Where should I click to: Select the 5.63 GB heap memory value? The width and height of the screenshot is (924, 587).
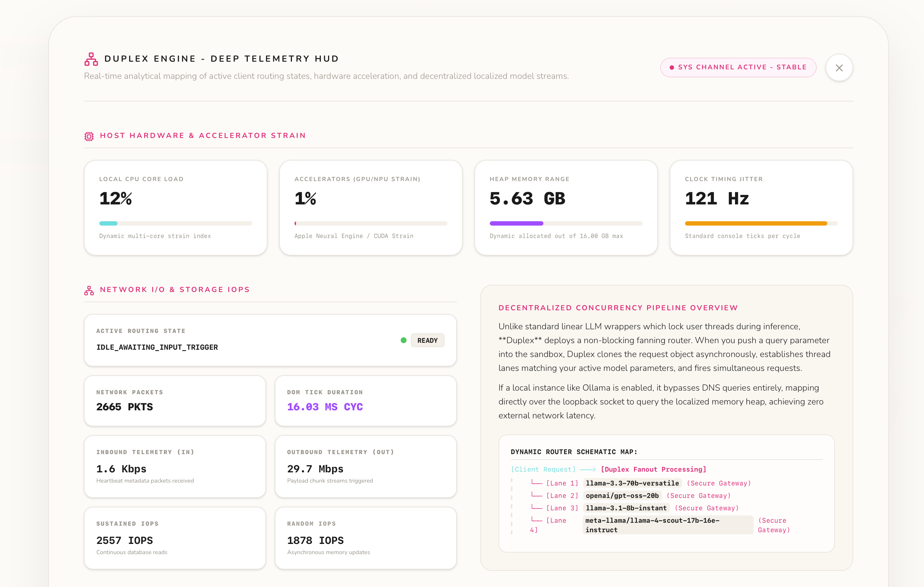point(527,199)
